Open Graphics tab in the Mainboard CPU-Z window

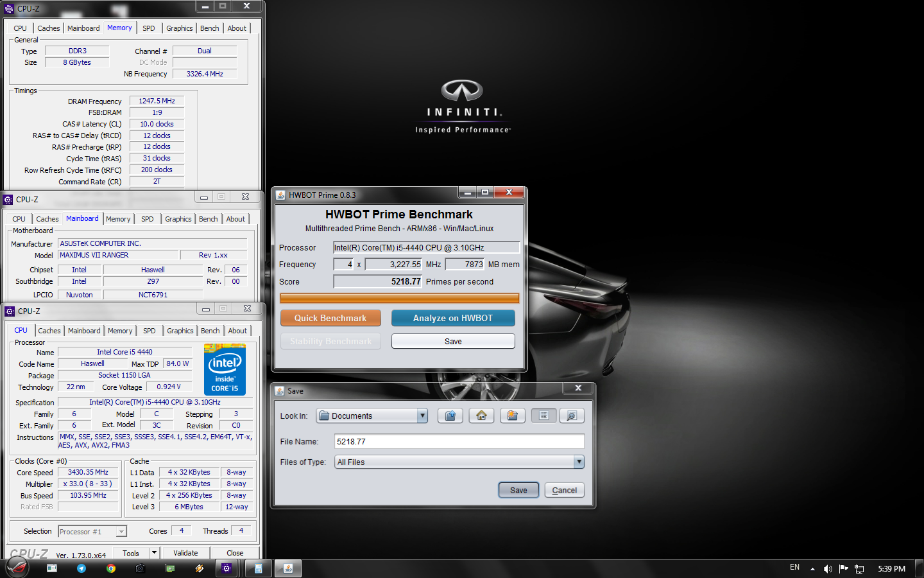(x=178, y=219)
